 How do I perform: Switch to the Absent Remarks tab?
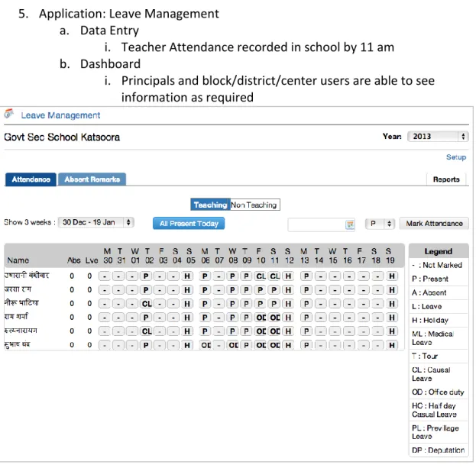[92, 179]
